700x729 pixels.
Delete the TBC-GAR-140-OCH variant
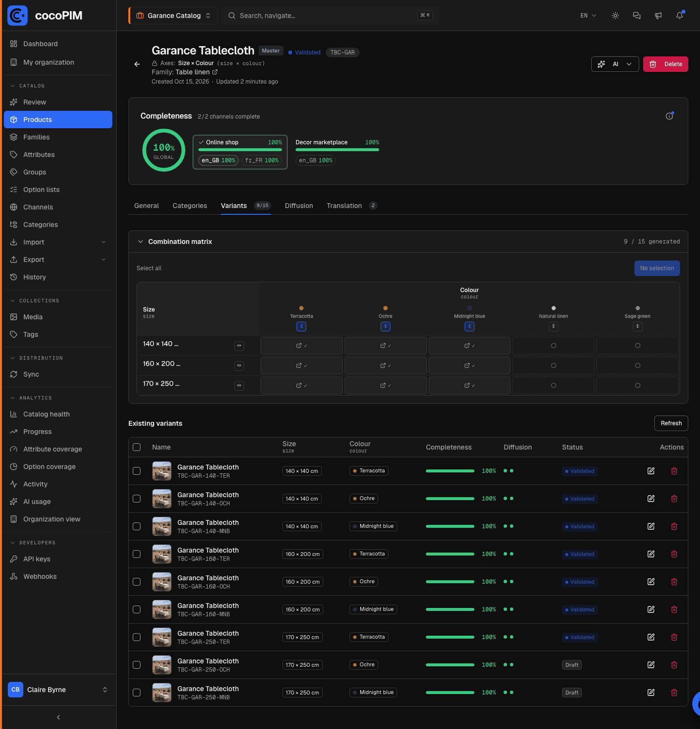click(x=674, y=499)
